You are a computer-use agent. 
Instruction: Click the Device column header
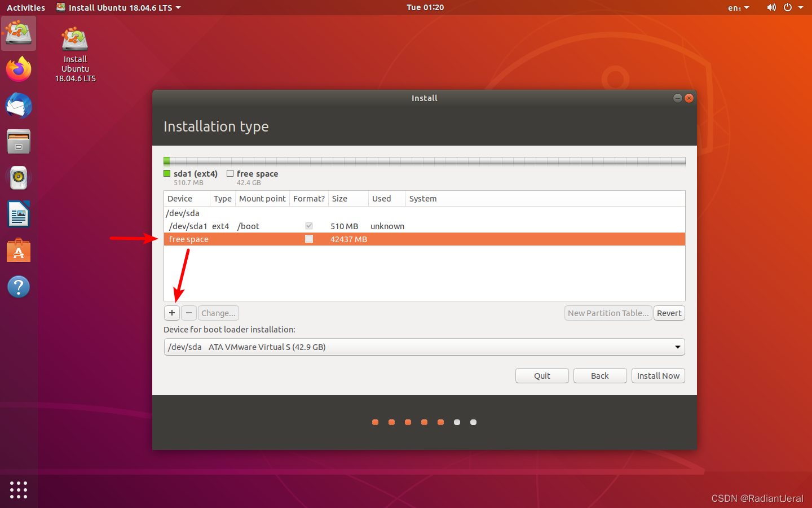coord(187,199)
